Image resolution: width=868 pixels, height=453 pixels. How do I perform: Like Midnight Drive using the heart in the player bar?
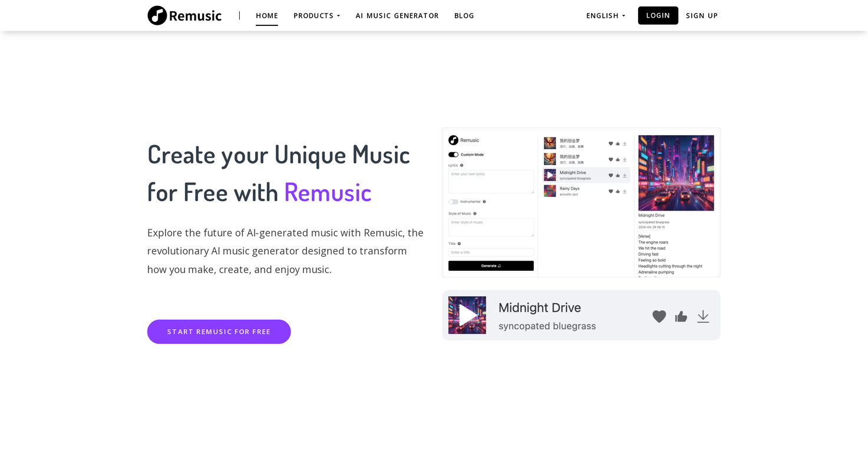coord(659,316)
